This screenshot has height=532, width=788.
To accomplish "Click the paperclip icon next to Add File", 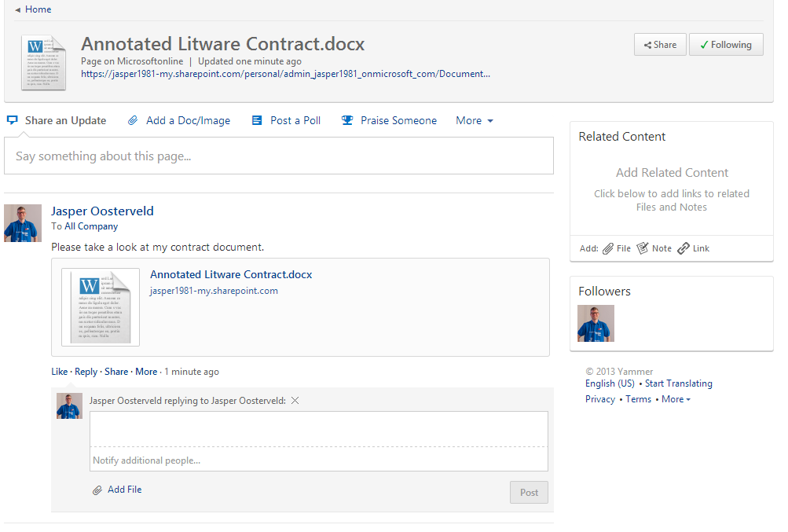I will (x=97, y=490).
